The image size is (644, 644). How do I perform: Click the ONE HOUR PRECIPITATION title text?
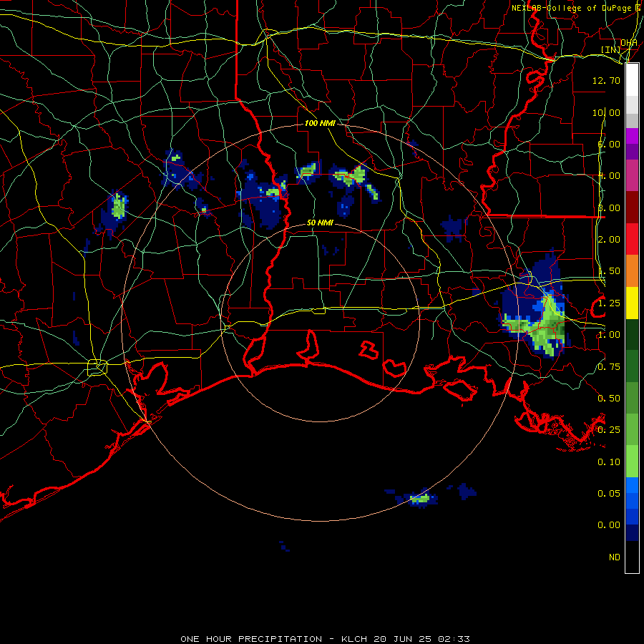251,639
